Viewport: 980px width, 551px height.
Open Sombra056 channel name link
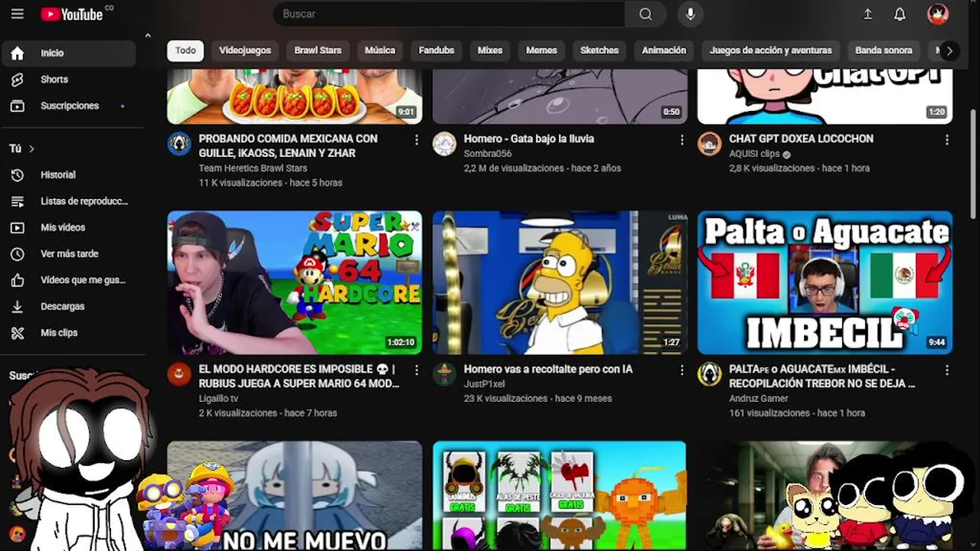(488, 154)
